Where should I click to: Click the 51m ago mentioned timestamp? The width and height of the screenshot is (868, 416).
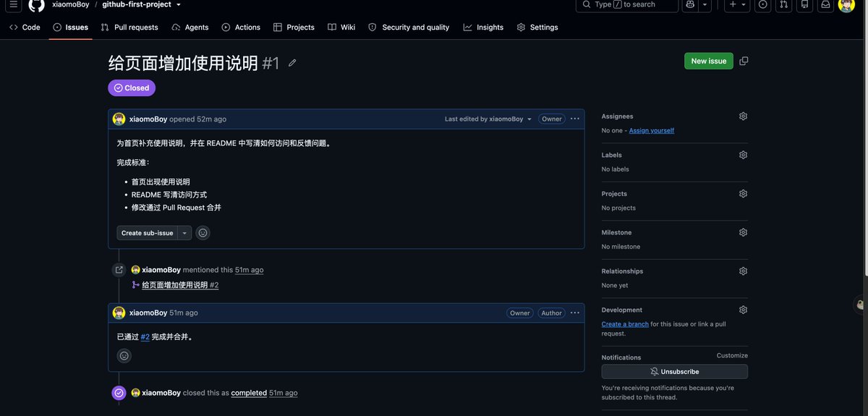click(x=249, y=270)
